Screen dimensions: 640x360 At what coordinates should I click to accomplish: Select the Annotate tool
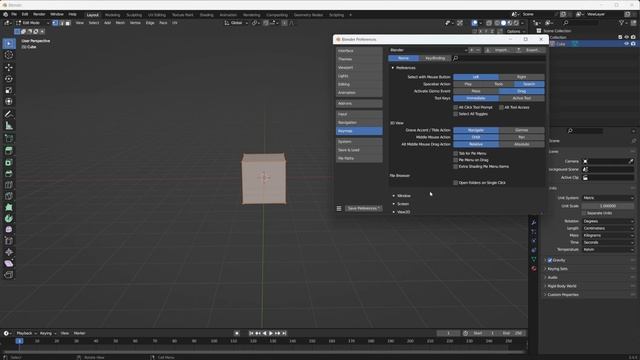coord(9,114)
